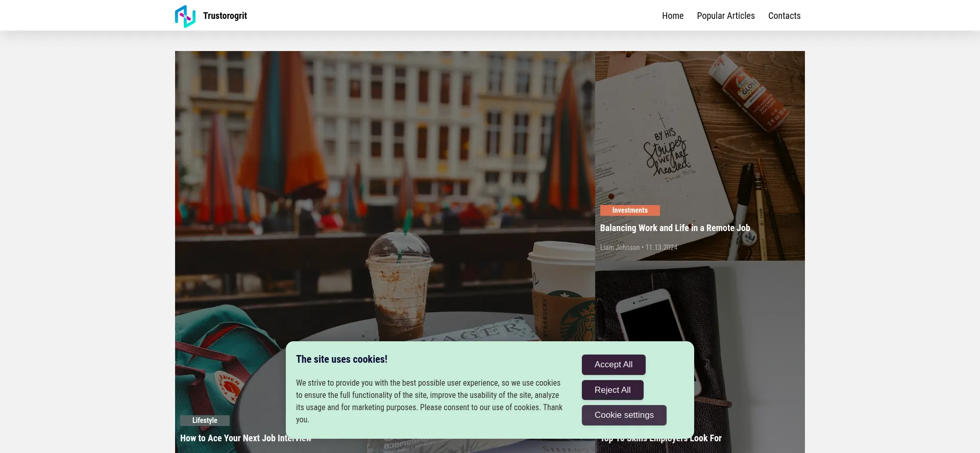Select the Lifestyle category tag
The width and height of the screenshot is (980, 453).
pos(205,420)
